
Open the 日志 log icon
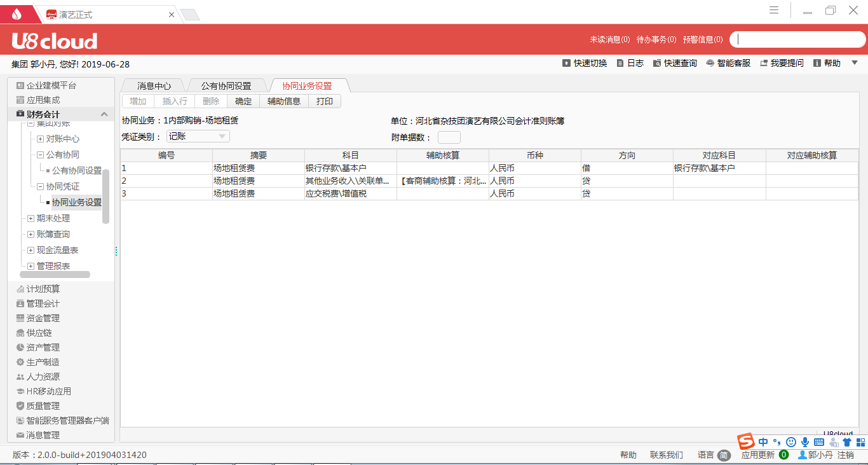pos(620,64)
